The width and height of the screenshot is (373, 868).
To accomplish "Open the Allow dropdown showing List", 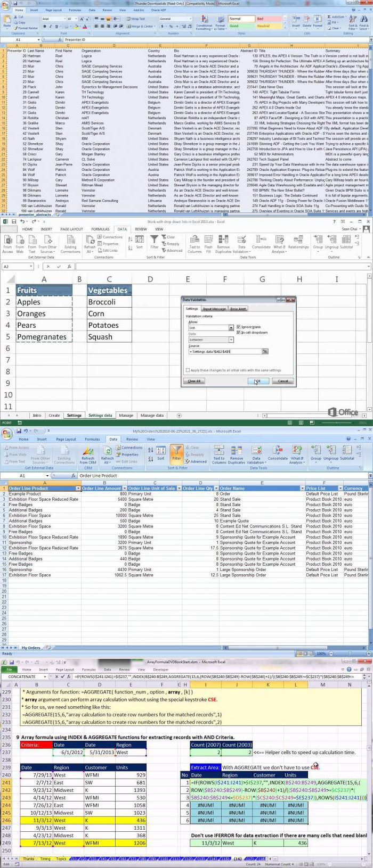I will pos(231,328).
